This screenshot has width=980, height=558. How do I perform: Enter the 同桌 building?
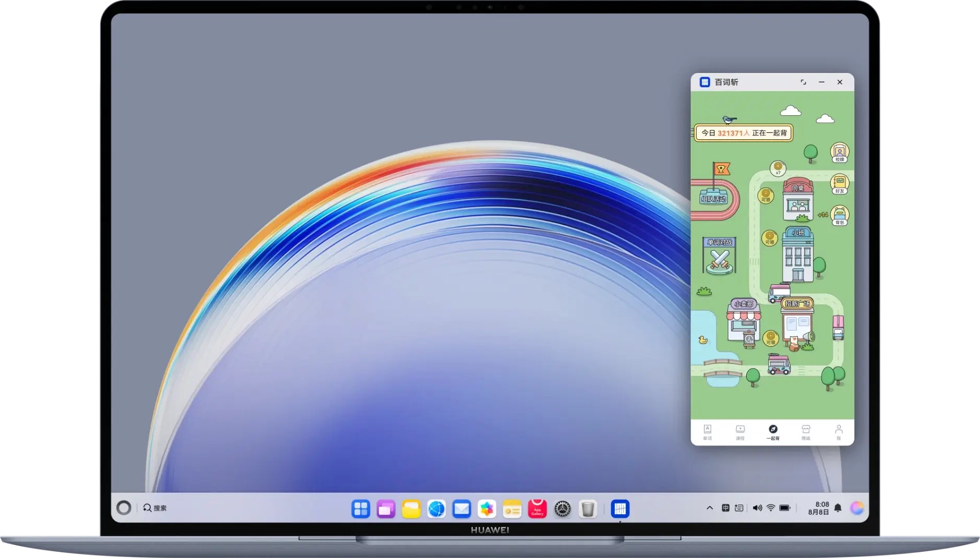point(798,200)
